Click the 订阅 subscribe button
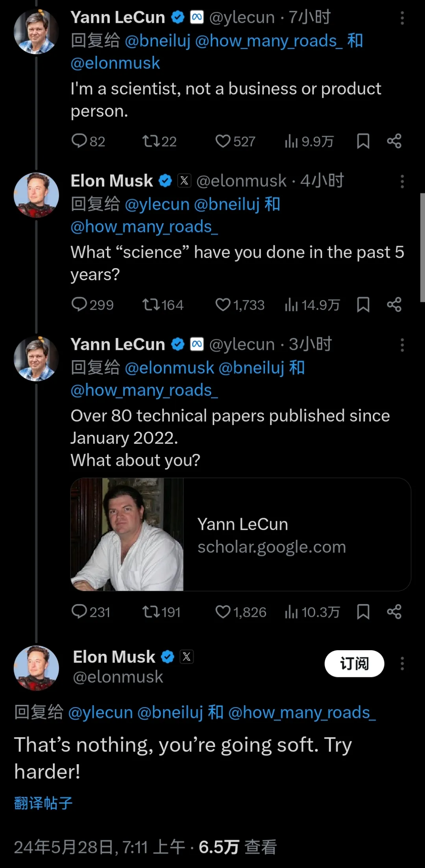 (x=354, y=664)
